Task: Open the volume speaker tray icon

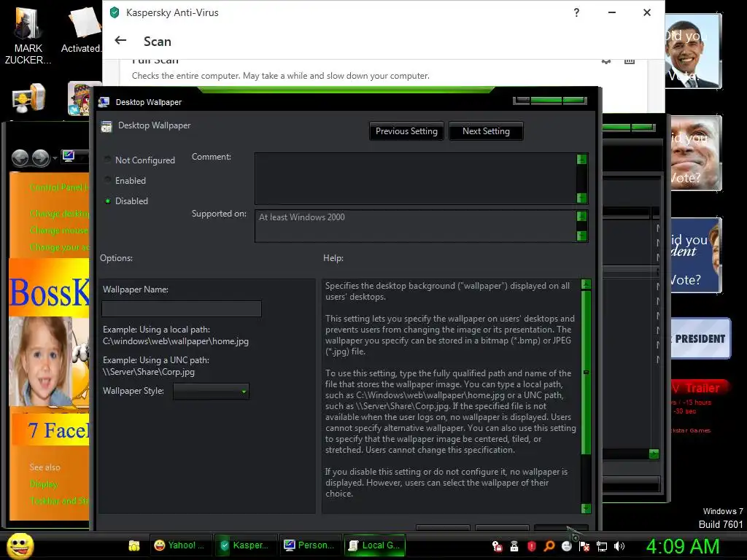Action: point(619,546)
